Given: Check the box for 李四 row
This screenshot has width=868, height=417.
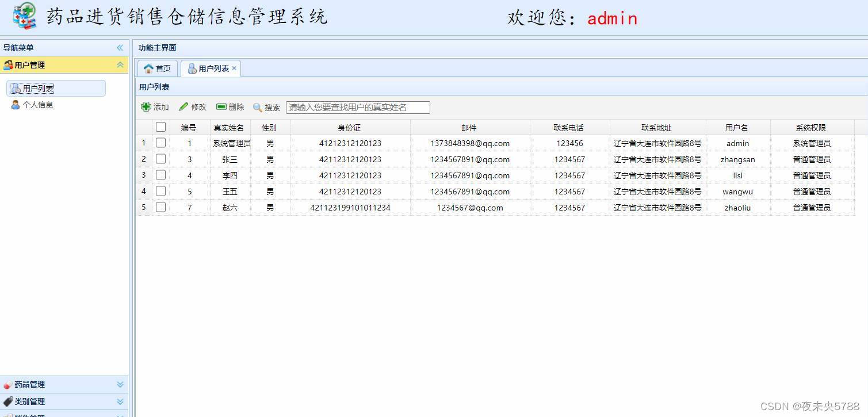Looking at the screenshot, I should (160, 175).
